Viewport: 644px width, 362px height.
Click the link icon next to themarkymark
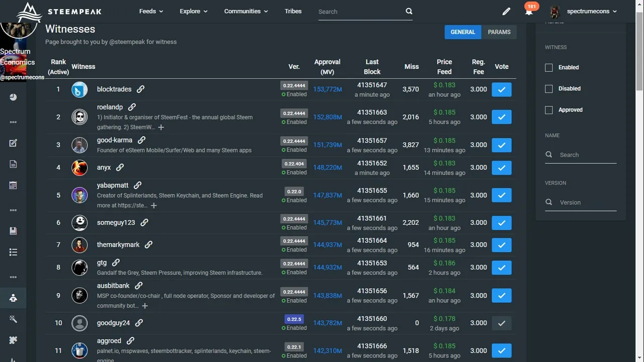[x=148, y=244]
